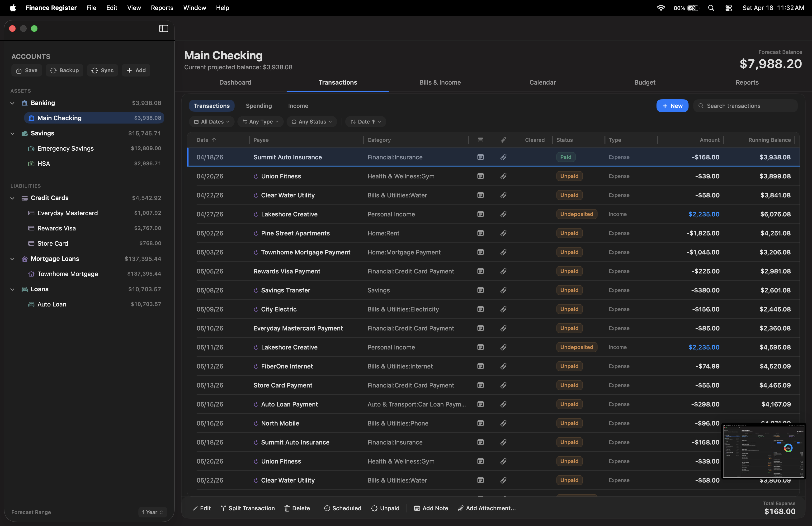This screenshot has width=812, height=526.
Task: Open the Apple menu
Action: [13, 8]
